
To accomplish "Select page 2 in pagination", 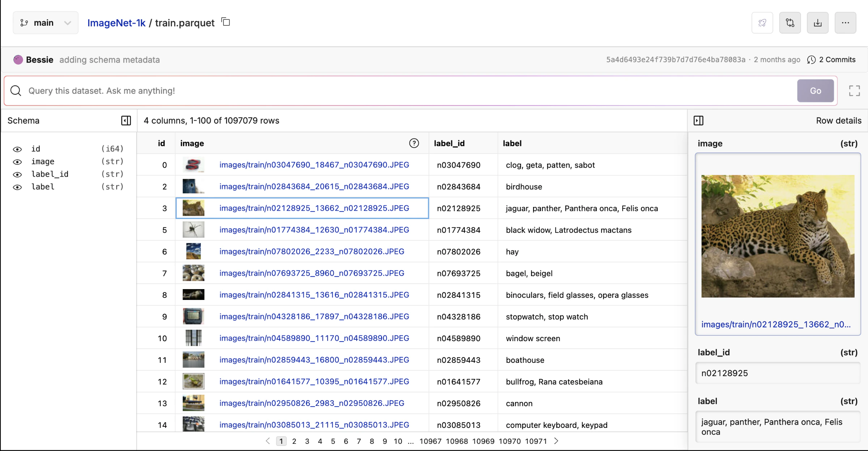I will 294,441.
